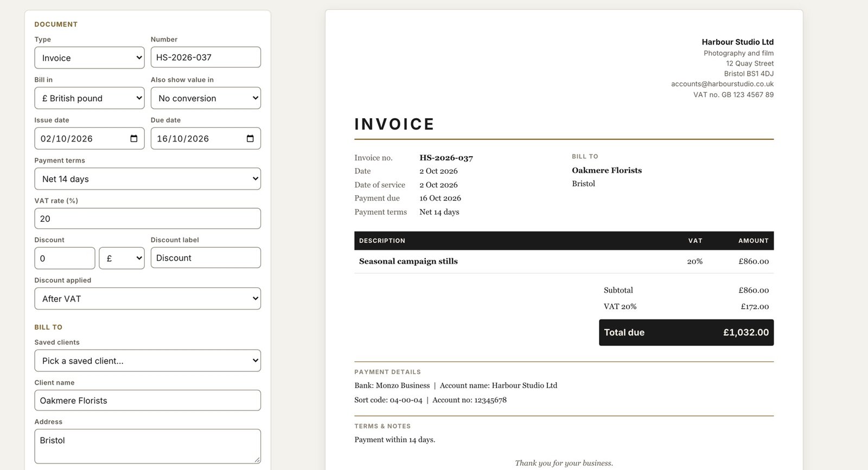Click the Discount label field
The image size is (868, 470).
point(206,258)
